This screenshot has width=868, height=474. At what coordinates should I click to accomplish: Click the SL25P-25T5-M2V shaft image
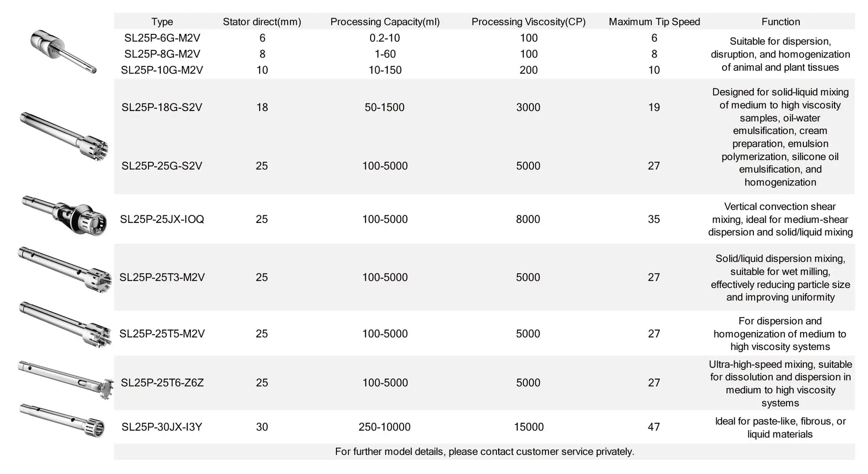pyautogui.click(x=65, y=324)
